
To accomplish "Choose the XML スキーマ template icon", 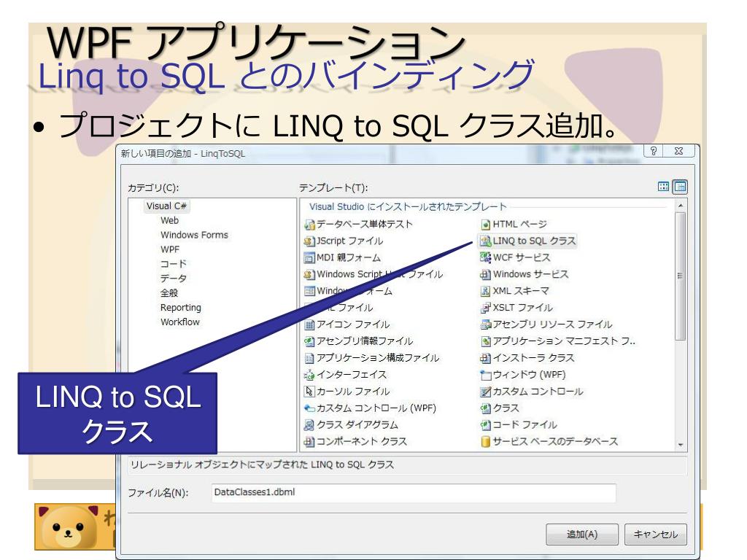I will tap(485, 291).
